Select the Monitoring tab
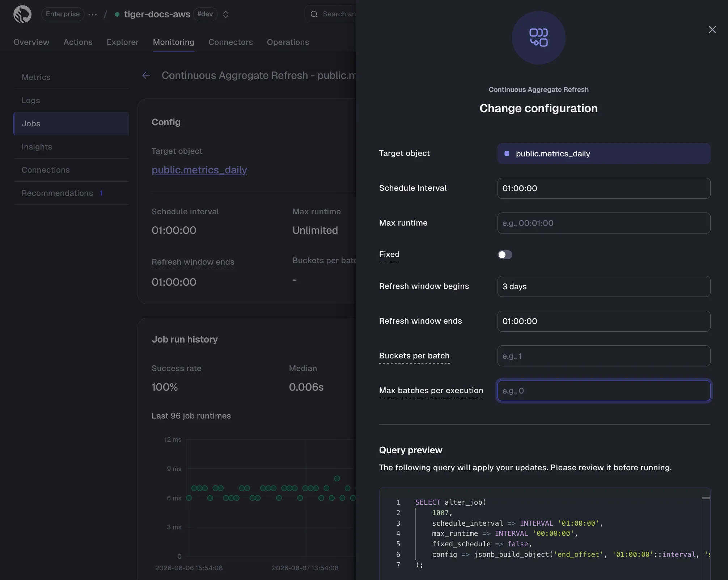728x580 pixels. click(x=174, y=42)
